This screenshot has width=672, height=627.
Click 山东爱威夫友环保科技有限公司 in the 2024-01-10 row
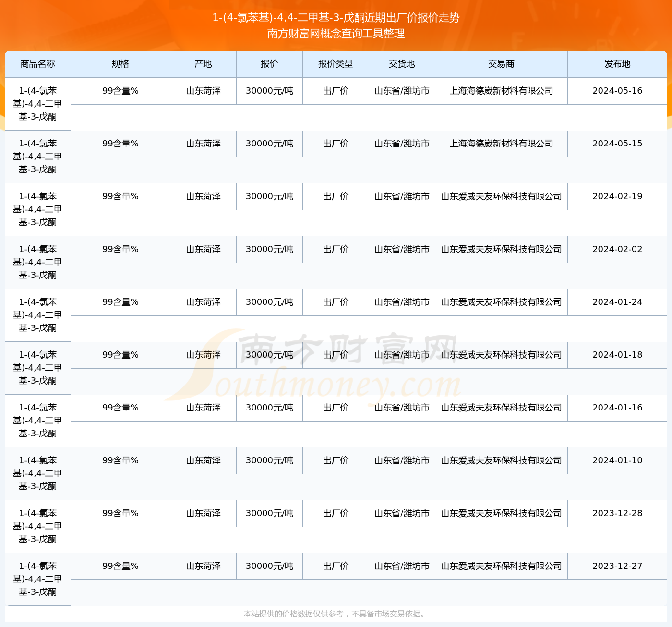point(501,460)
